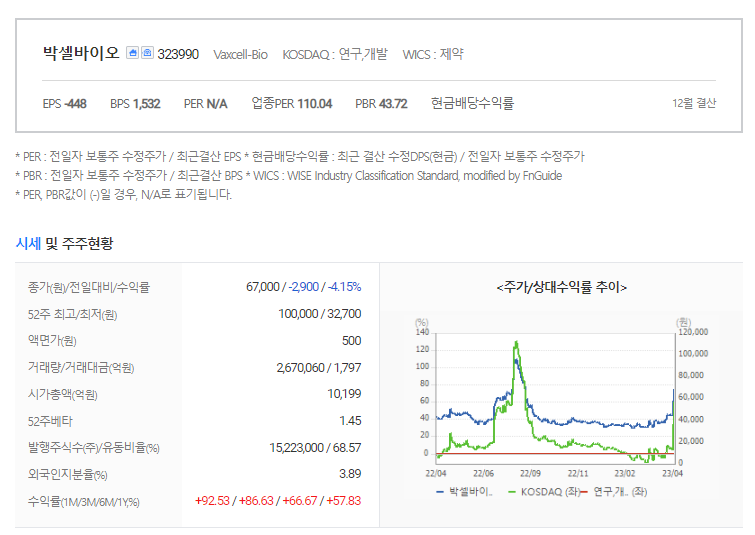Click the WICS : 제약 classification label
The width and height of the screenshot is (755, 535).
point(433,54)
